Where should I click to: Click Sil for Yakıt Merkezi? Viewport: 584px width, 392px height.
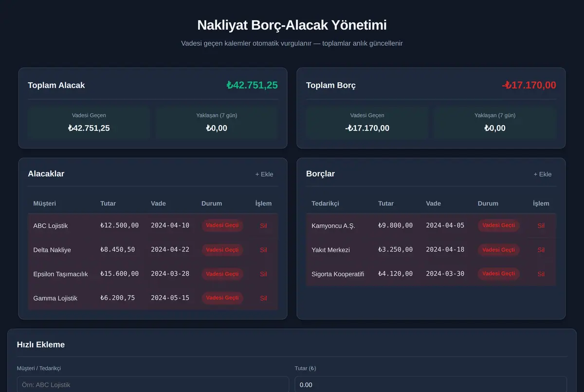click(x=541, y=250)
